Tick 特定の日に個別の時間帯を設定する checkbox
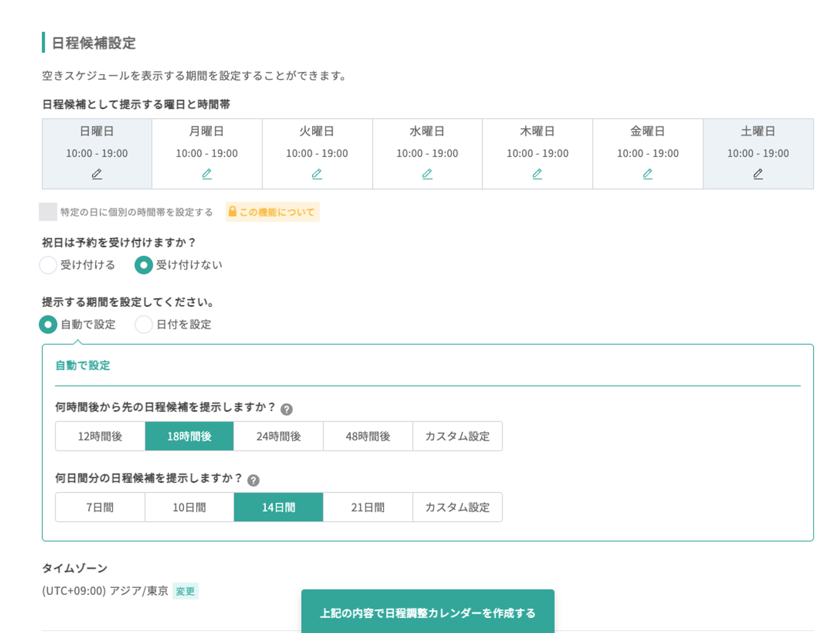 pyautogui.click(x=48, y=212)
